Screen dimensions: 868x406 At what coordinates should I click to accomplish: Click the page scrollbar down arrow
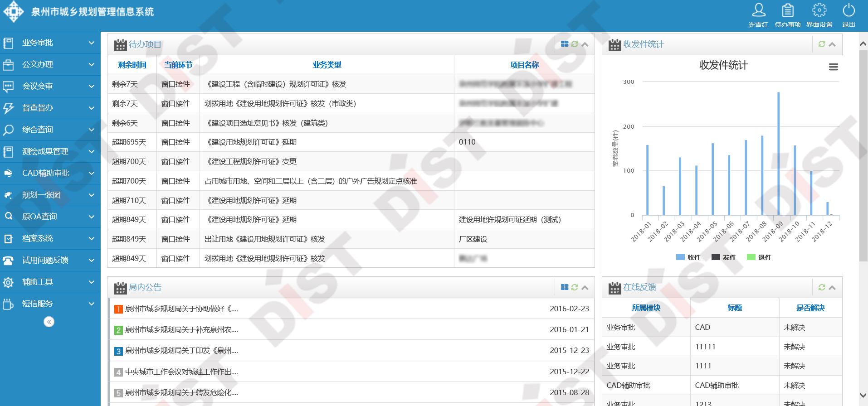pyautogui.click(x=863, y=396)
